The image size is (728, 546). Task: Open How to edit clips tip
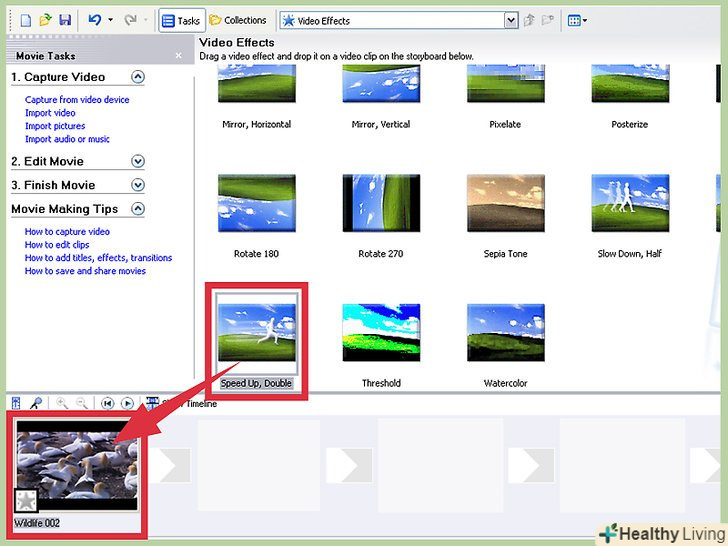pyautogui.click(x=57, y=245)
